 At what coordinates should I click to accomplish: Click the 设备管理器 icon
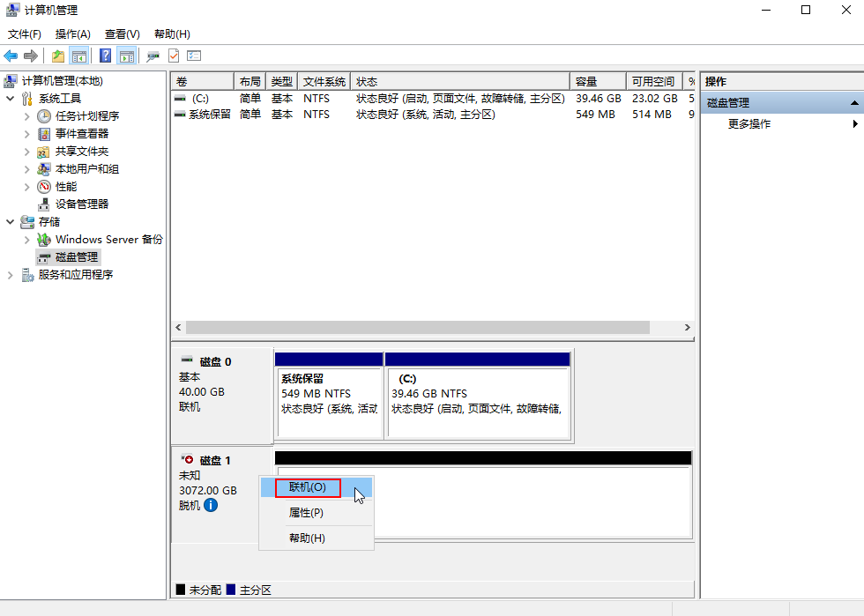pyautogui.click(x=44, y=204)
